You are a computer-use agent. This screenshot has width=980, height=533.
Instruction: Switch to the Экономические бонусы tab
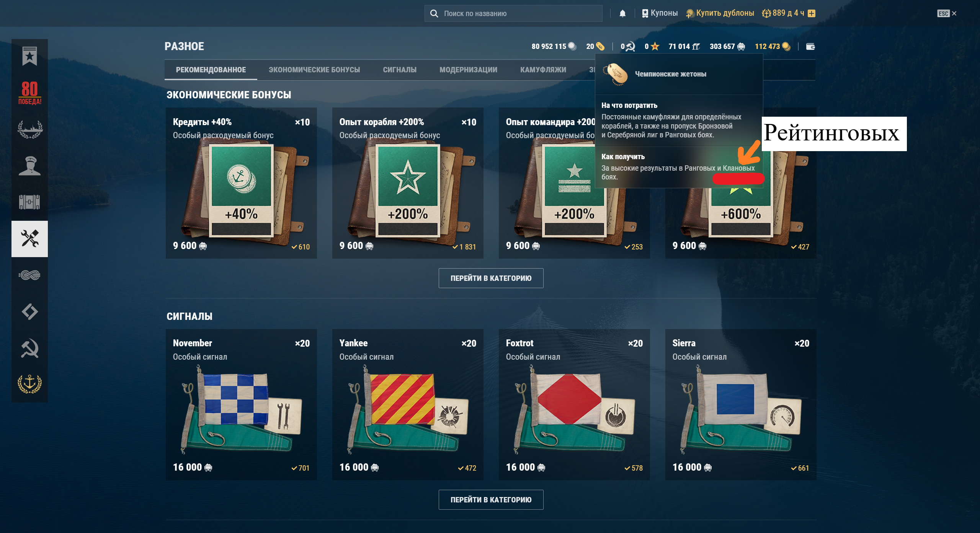point(314,70)
